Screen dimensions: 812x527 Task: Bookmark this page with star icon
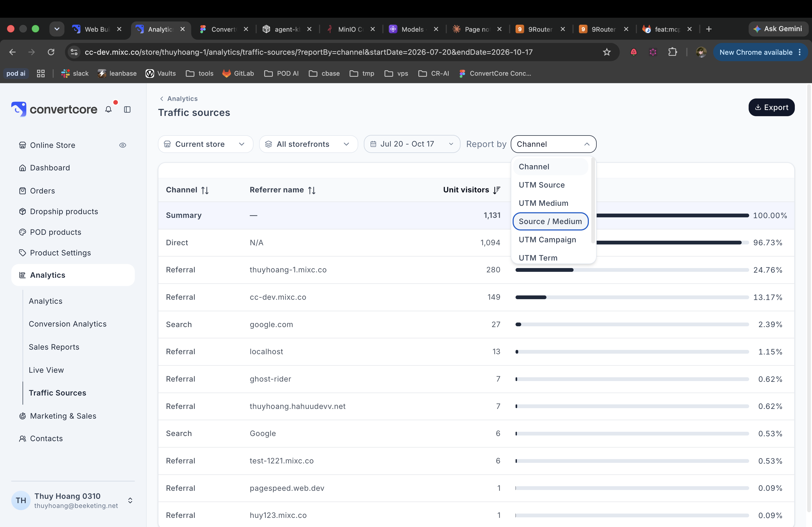607,52
